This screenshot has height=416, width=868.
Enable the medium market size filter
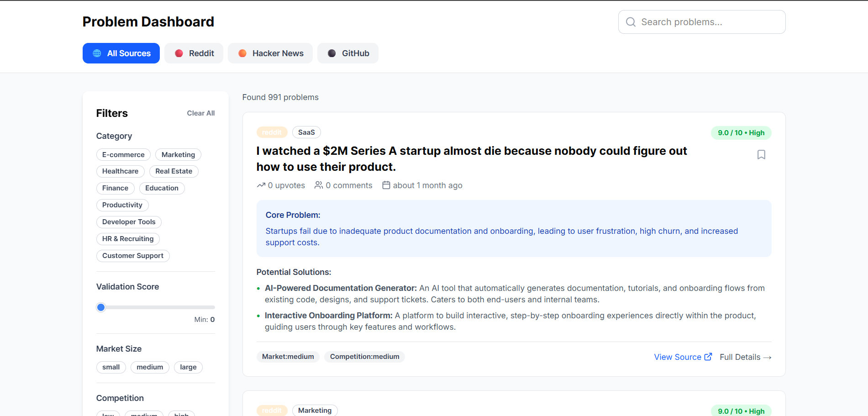(150, 367)
